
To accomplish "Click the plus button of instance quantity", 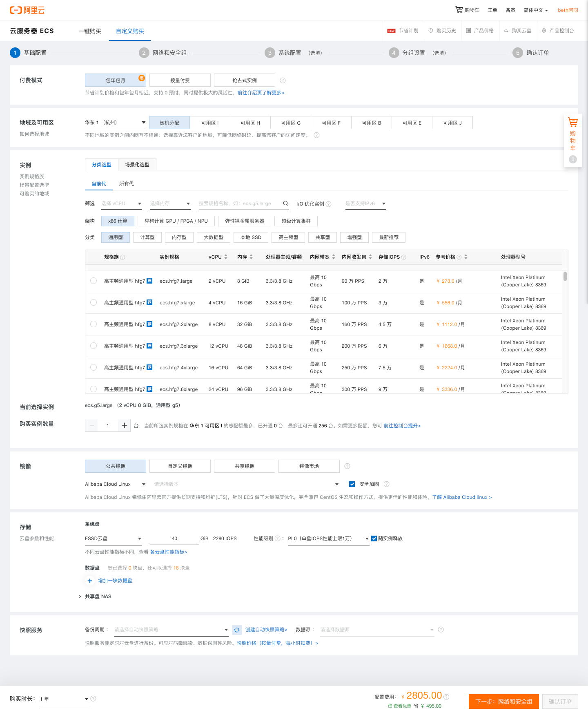I will click(124, 425).
